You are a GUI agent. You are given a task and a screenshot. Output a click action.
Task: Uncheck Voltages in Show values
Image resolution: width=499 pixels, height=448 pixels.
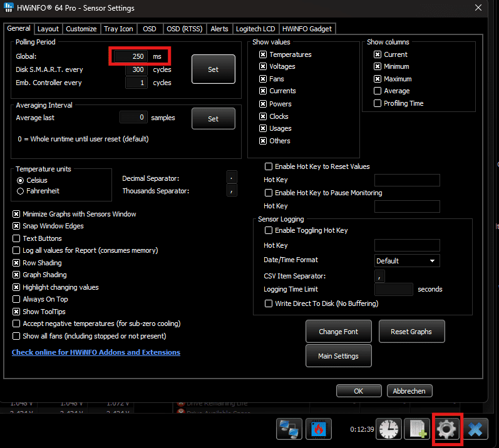(x=263, y=66)
